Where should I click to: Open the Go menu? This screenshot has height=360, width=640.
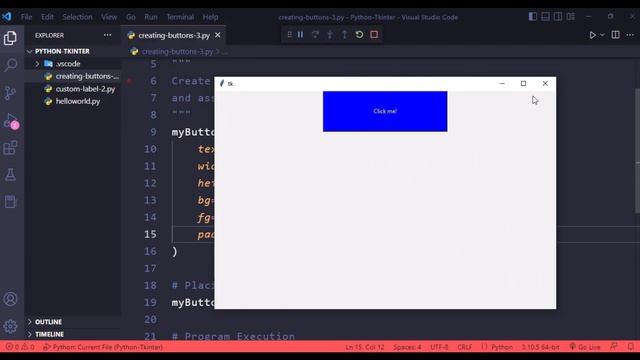coord(131,17)
